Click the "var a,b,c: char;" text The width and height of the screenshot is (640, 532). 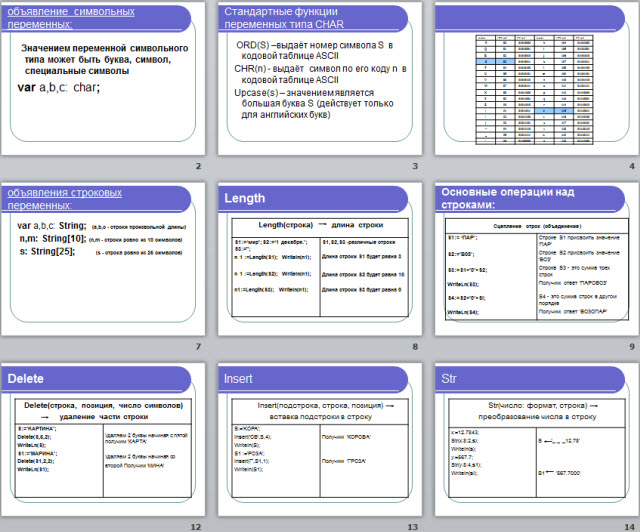click(59, 87)
